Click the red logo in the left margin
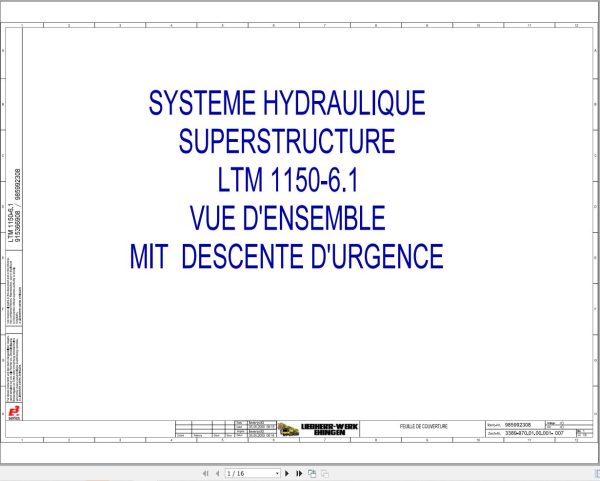The width and height of the screenshot is (600, 481). point(14,412)
